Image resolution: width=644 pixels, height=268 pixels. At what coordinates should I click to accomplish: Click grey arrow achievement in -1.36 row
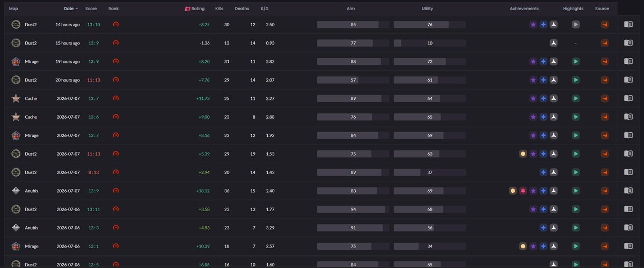554,43
